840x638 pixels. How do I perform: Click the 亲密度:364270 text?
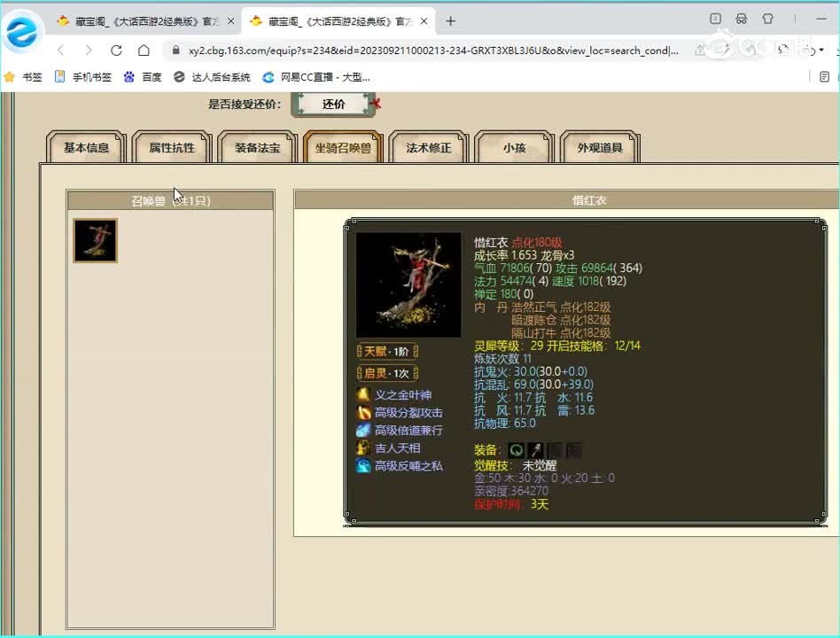[x=511, y=491]
